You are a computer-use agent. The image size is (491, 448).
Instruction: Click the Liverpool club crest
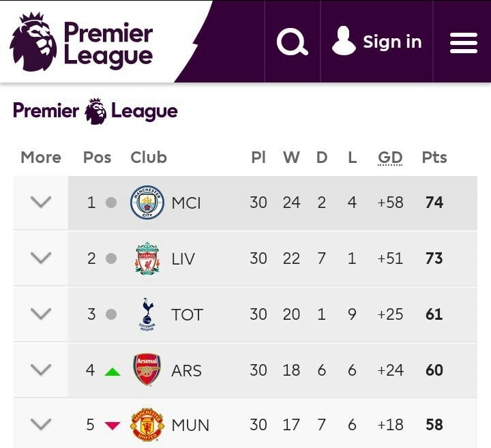[x=147, y=258]
